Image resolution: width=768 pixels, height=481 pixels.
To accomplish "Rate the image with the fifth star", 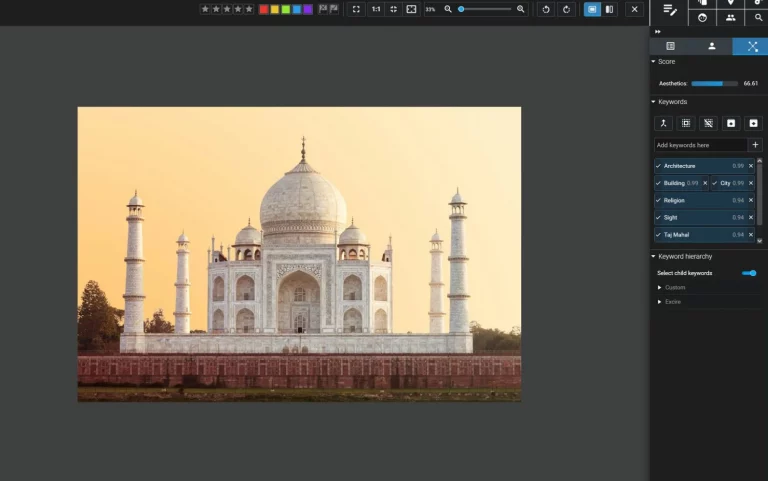I will tap(249, 9).
